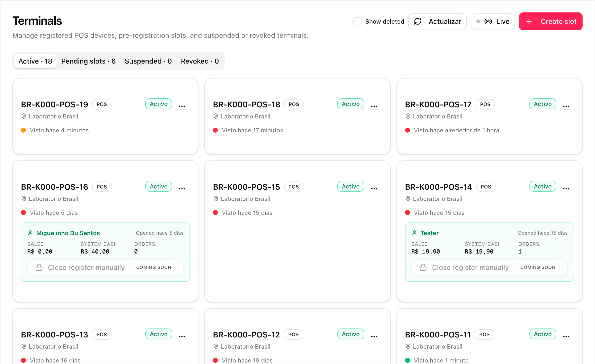Switch to the Pending slots tab
Image resolution: width=595 pixels, height=364 pixels.
[x=88, y=61]
